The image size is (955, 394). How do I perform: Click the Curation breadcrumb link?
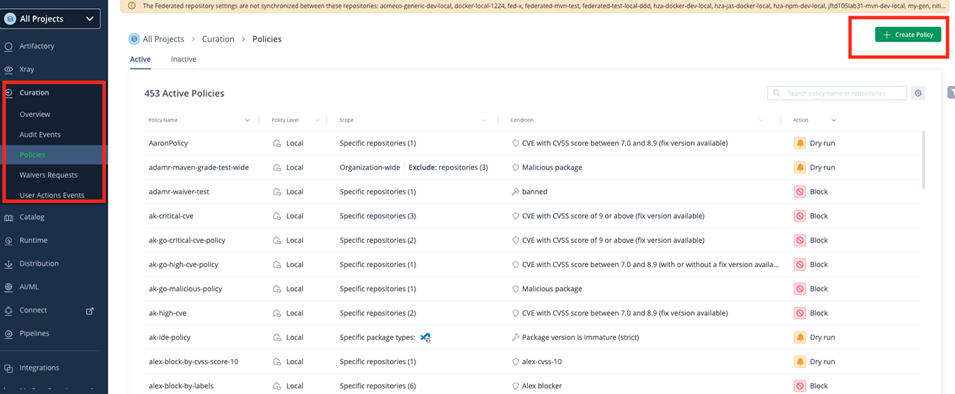click(218, 39)
